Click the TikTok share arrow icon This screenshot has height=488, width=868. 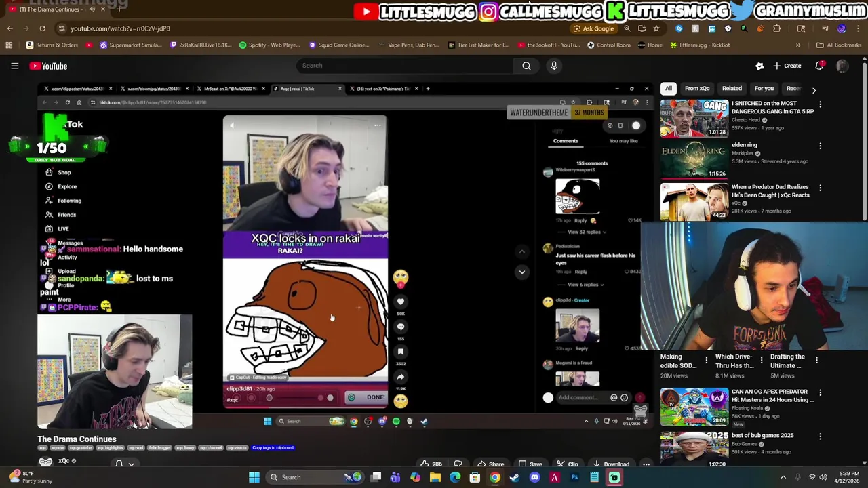click(x=401, y=377)
